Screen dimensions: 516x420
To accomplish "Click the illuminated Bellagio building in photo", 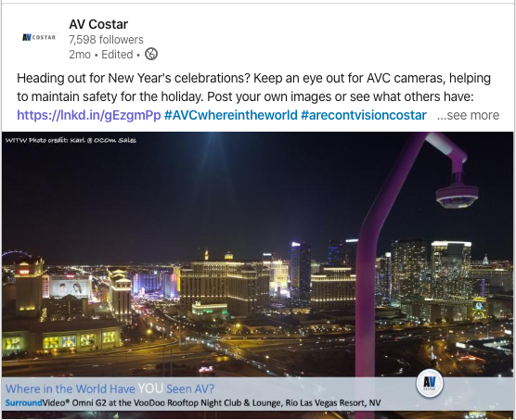I will click(x=226, y=285).
